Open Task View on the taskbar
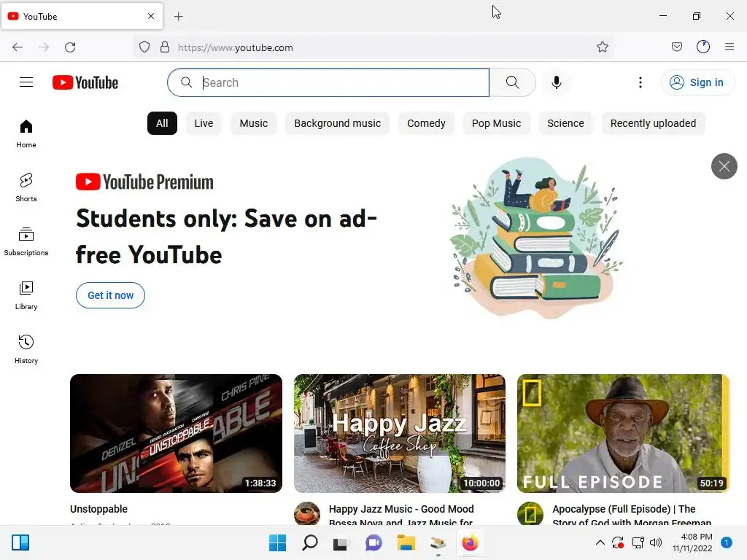Screen dimensions: 747x560 coord(340,543)
